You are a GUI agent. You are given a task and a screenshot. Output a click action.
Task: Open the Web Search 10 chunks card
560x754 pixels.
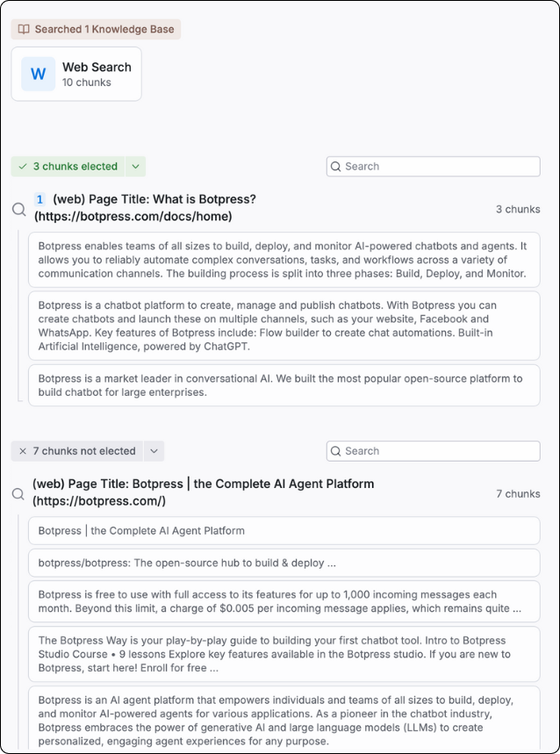(76, 74)
